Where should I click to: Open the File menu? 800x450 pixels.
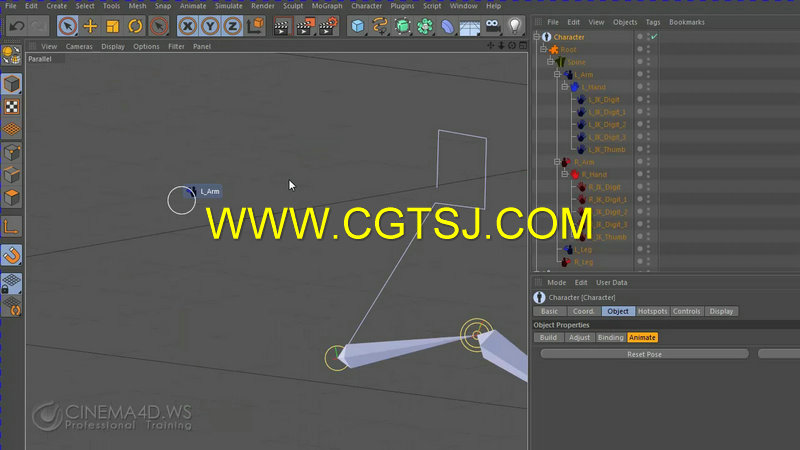[10, 6]
